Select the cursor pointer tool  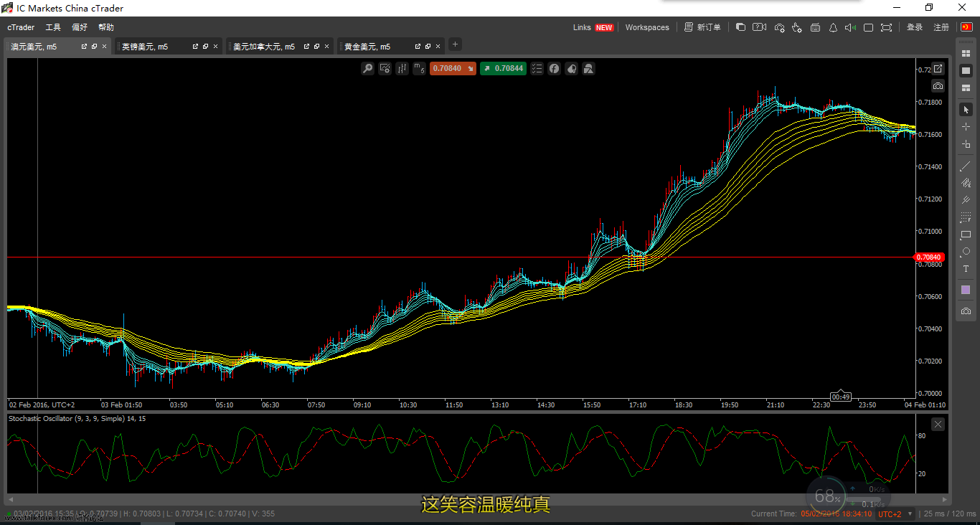pos(966,110)
